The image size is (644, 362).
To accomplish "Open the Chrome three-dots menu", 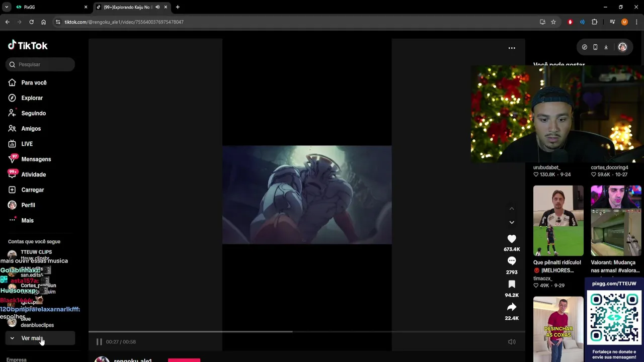I will [x=636, y=22].
